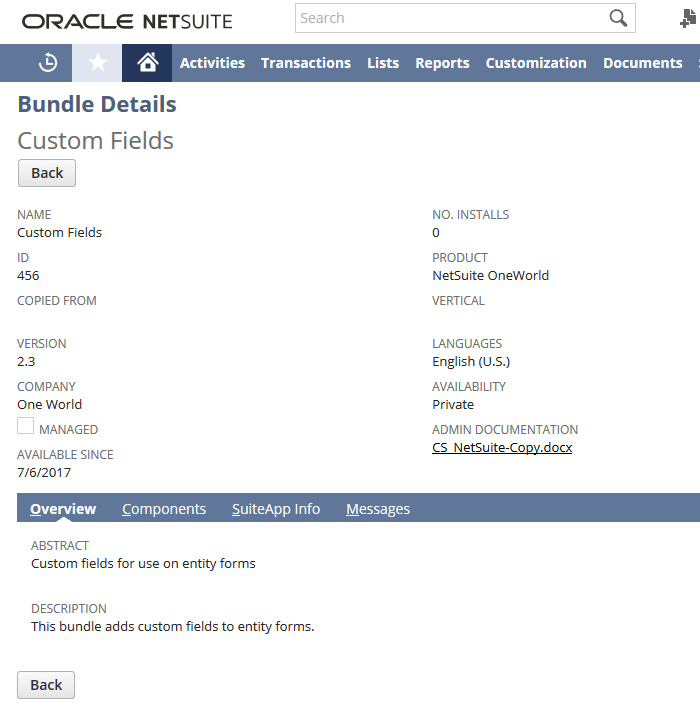Select the abstract text about entity forms
This screenshot has width=700, height=710.
coord(143,563)
